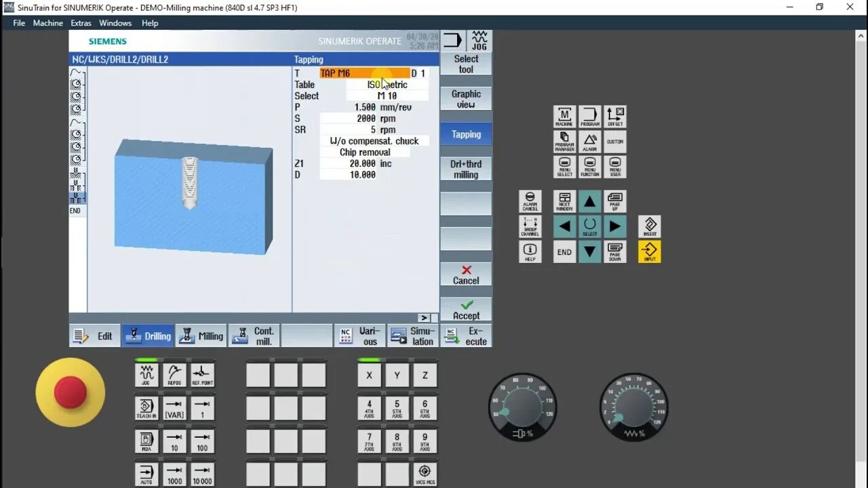The height and width of the screenshot is (488, 868).
Task: Click the Cancel softkey
Action: 466,274
